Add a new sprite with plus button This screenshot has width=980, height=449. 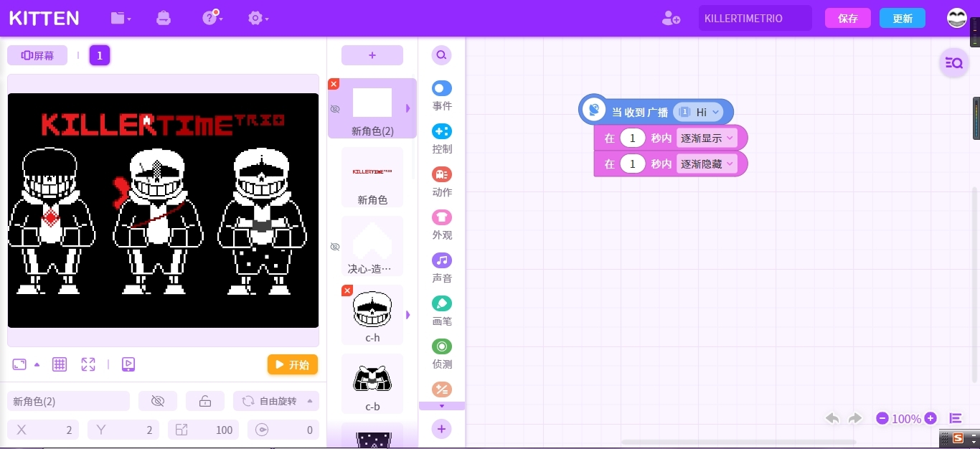(372, 55)
